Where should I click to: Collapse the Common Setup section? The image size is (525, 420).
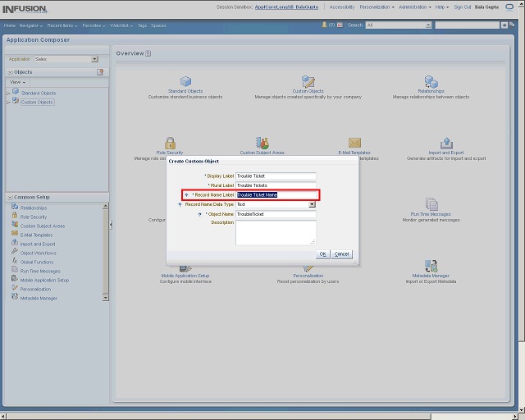(9, 197)
